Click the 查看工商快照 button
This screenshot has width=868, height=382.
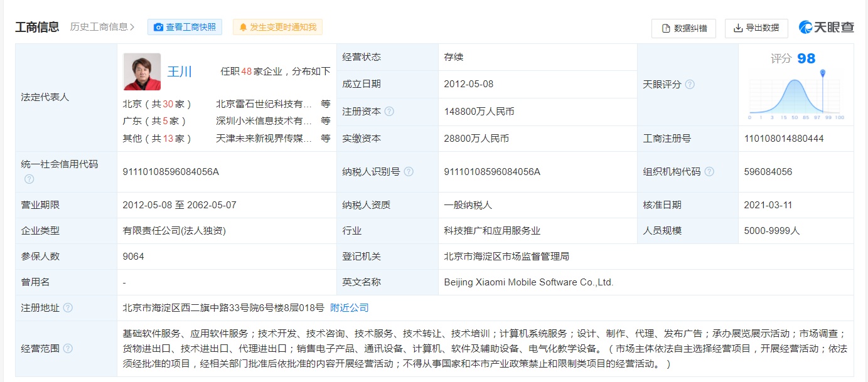(x=185, y=27)
